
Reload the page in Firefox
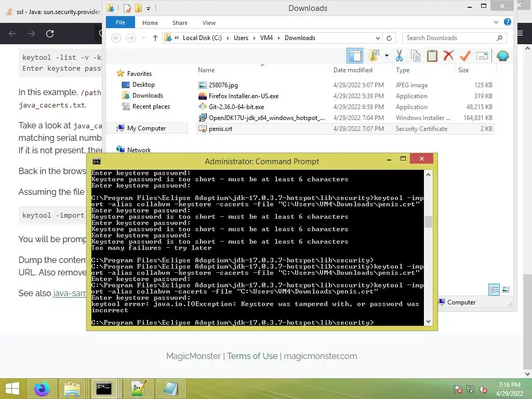tap(50, 34)
